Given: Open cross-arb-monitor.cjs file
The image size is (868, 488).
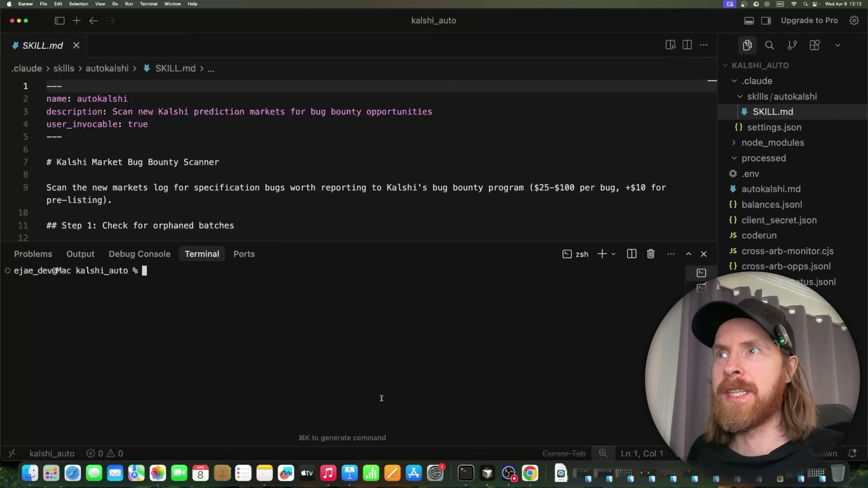Looking at the screenshot, I should coord(788,251).
